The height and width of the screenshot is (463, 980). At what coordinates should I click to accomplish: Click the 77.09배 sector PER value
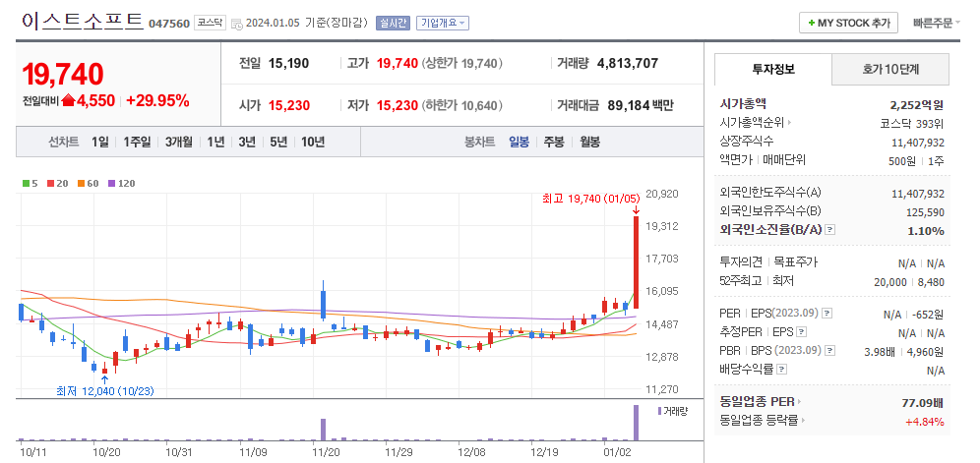[923, 402]
